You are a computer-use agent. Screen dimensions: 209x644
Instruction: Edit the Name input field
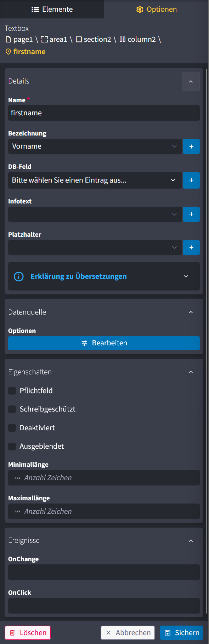104,113
